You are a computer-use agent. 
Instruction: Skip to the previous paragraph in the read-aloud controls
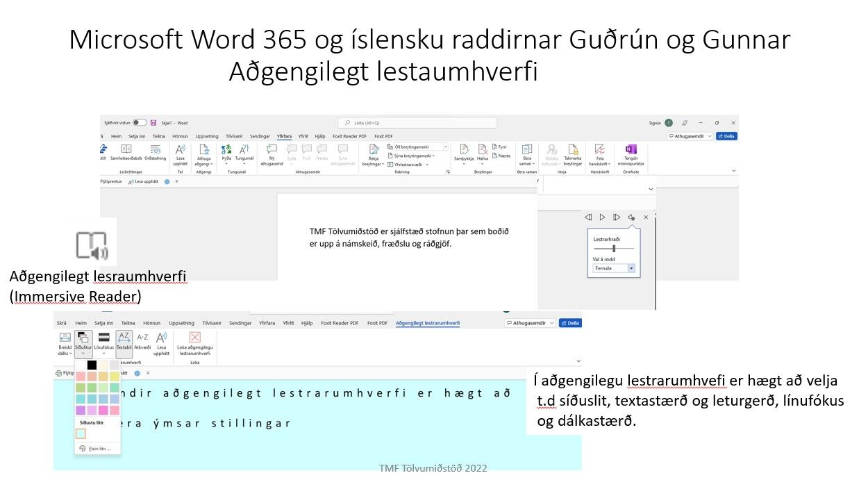589,217
